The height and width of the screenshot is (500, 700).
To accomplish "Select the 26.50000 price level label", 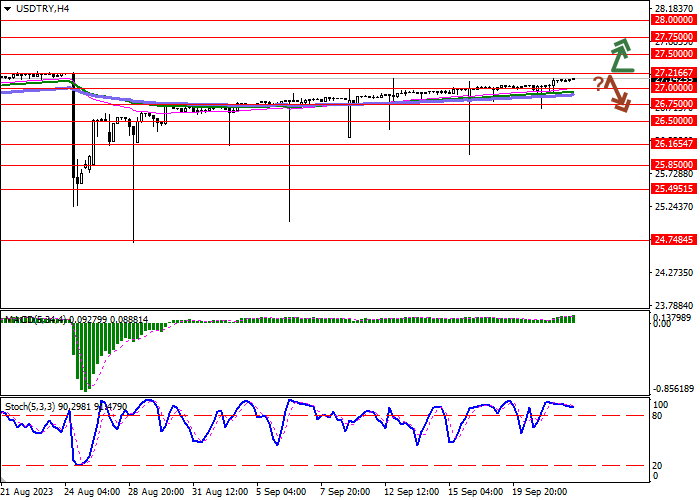I will coord(674,121).
